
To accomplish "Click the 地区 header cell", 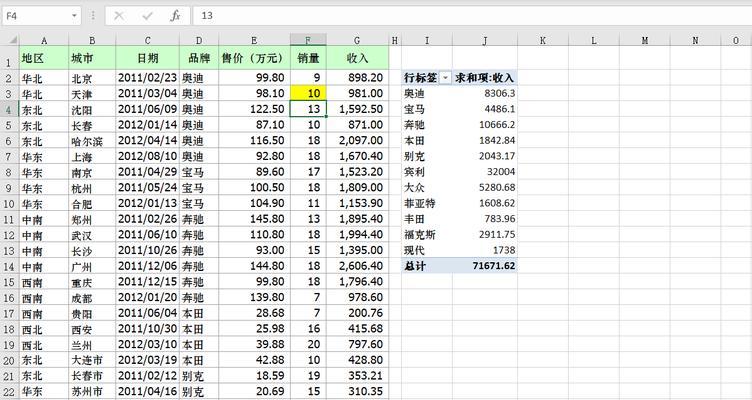I will coord(44,58).
